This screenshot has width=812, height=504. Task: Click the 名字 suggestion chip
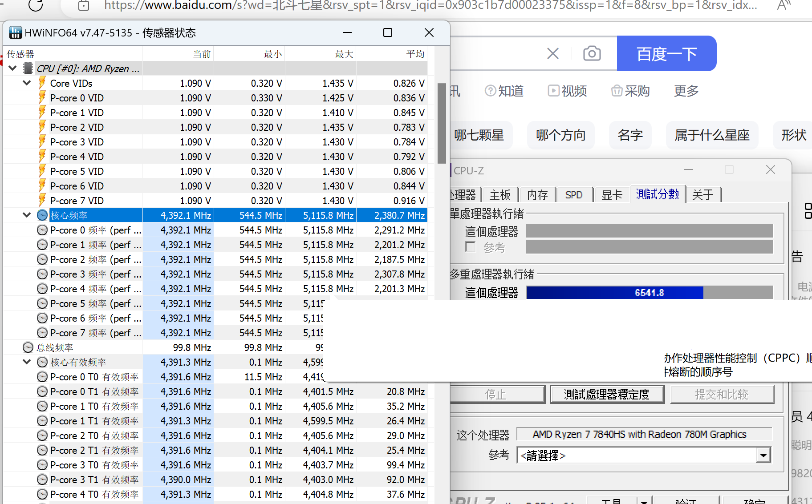coord(630,135)
